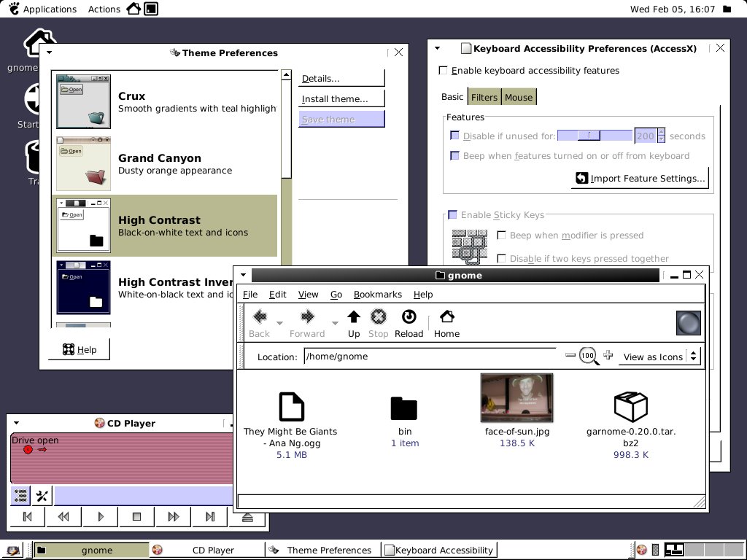The height and width of the screenshot is (560, 747).
Task: Toggle Beep when features turned on checkbox
Action: [x=455, y=156]
